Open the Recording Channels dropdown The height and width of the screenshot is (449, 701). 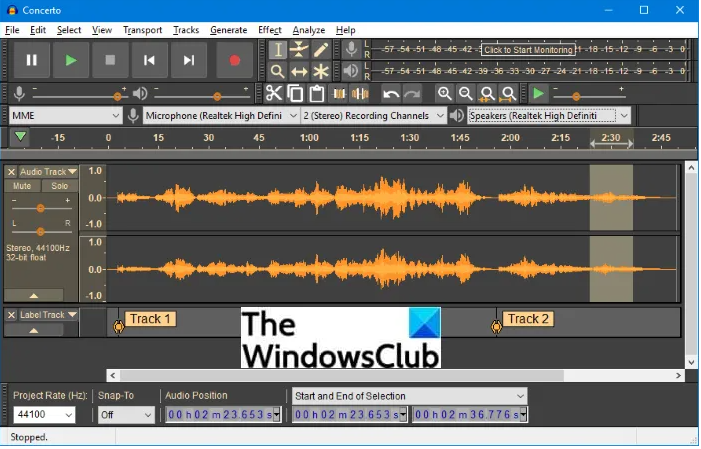[x=374, y=116]
